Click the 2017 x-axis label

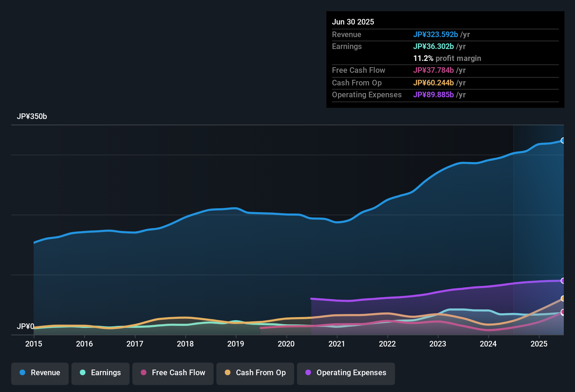point(135,344)
